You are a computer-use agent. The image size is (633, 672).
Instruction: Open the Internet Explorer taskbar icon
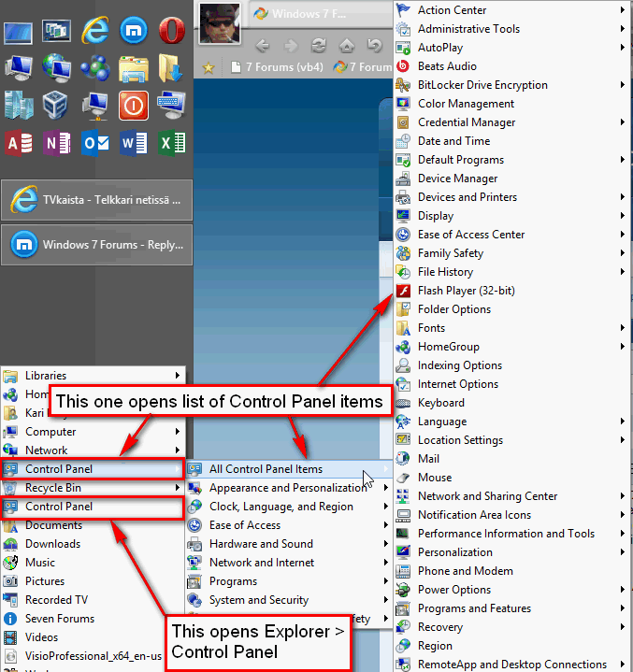(95, 31)
